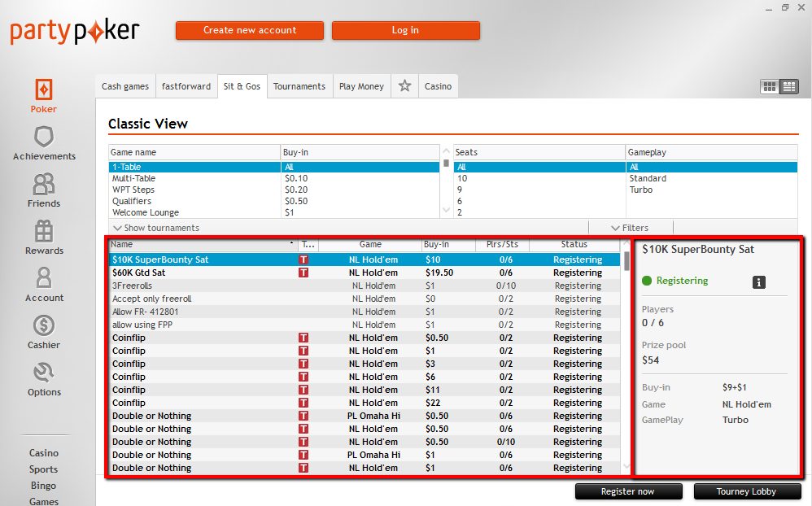This screenshot has width=812, height=506.
Task: Select Accept only freeroll row
Action: pos(365,299)
